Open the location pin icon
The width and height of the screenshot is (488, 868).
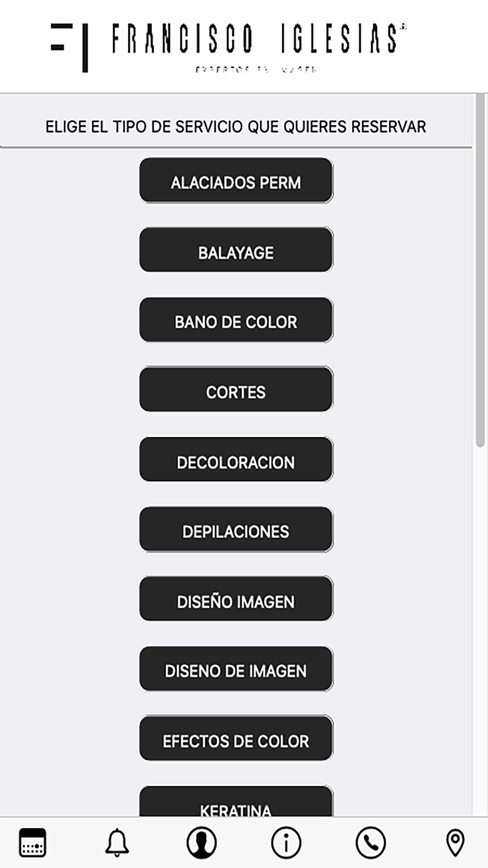click(455, 843)
